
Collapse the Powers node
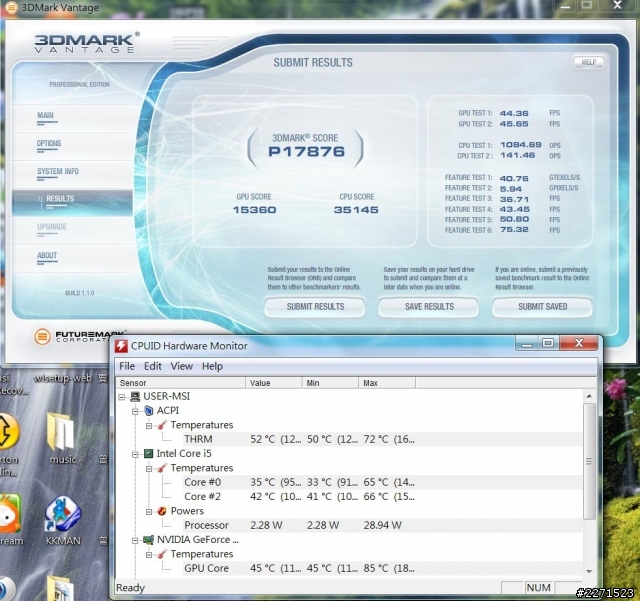[x=149, y=512]
